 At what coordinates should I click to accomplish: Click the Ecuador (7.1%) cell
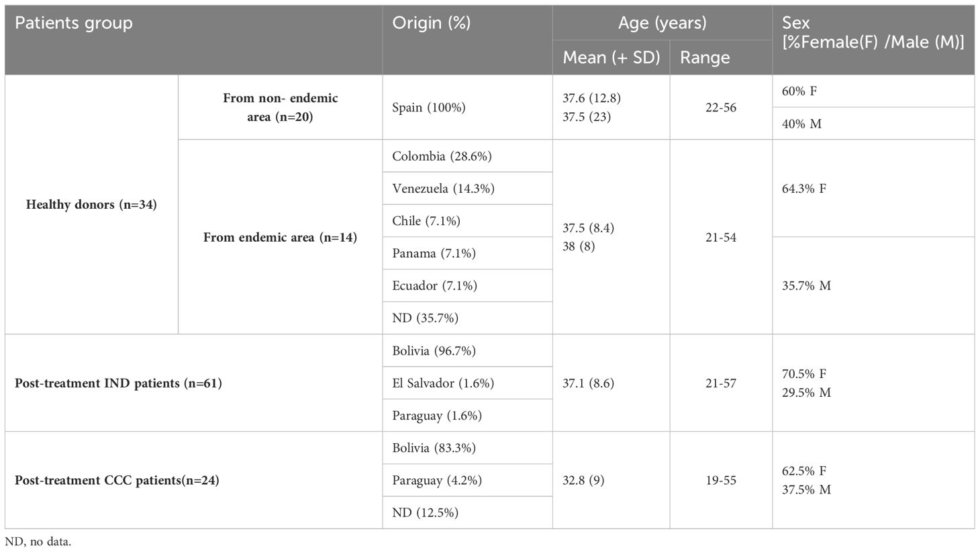(x=468, y=285)
